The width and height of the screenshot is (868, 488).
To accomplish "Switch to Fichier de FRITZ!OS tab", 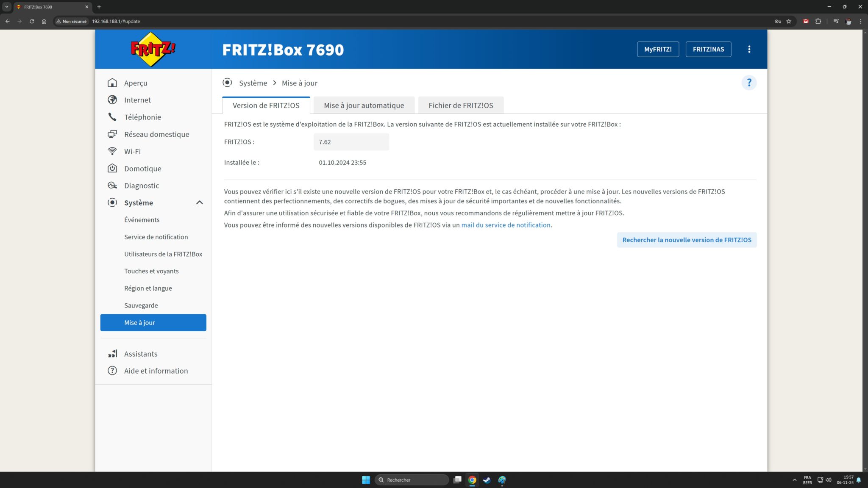I will [x=461, y=105].
